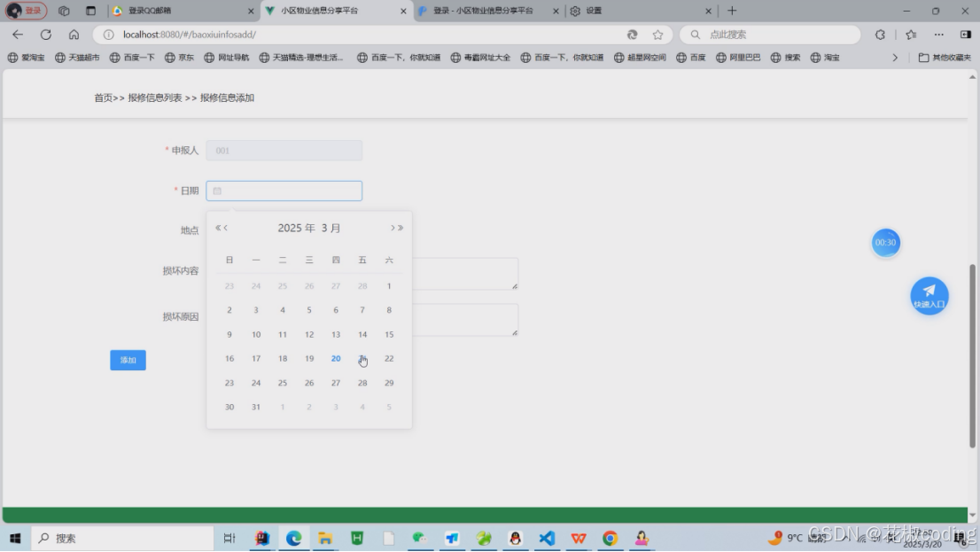980x552 pixels.
Task: Open the tab actions menu icon
Action: 90,11
